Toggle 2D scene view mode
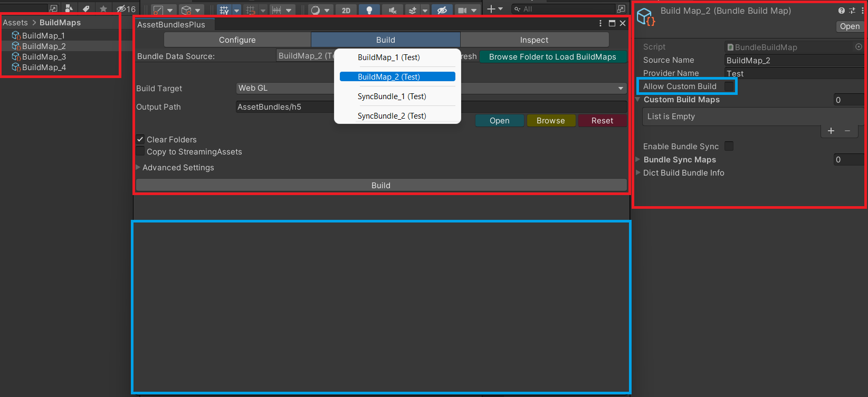 tap(346, 10)
